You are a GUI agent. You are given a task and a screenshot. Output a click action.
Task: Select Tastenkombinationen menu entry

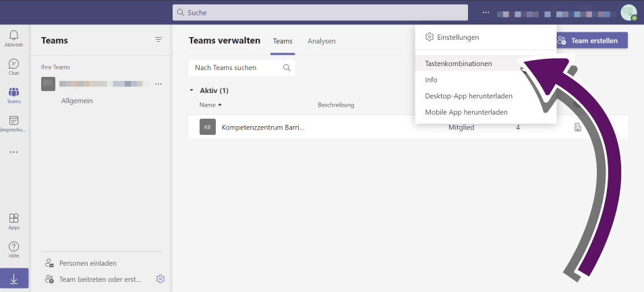(486, 63)
